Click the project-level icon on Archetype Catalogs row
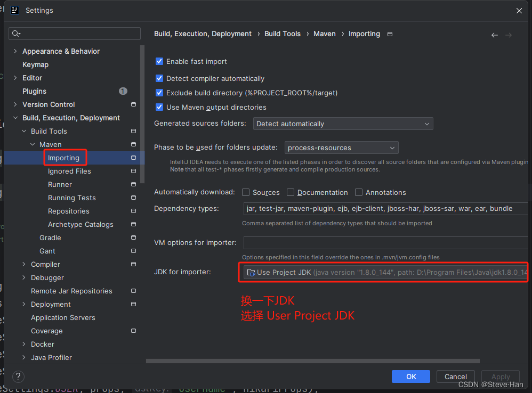Viewport: 532px width, 393px height. tap(133, 224)
